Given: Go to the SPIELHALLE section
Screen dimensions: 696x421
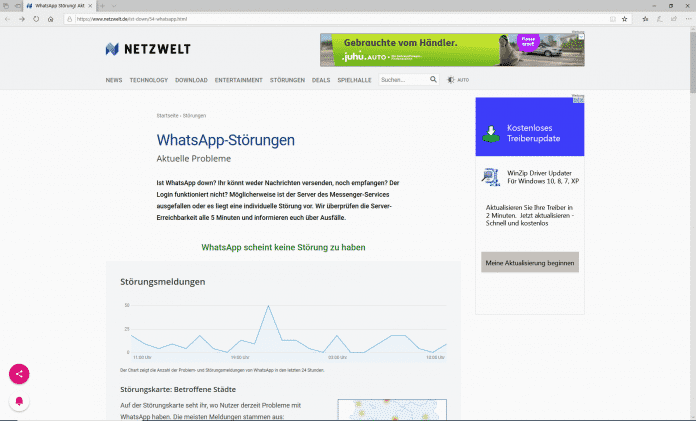Looking at the screenshot, I should (x=355, y=79).
